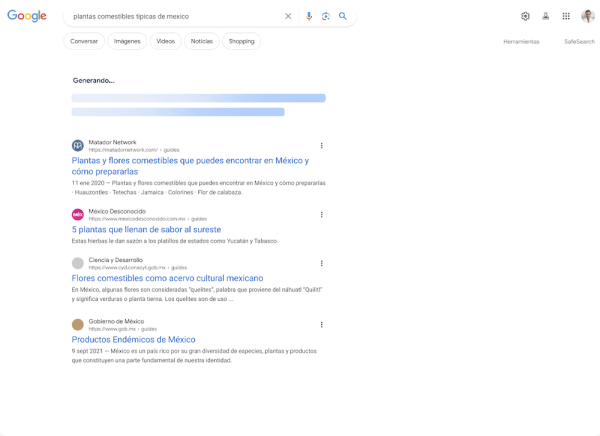
Task: Open Google Lens image search
Action: coord(326,16)
